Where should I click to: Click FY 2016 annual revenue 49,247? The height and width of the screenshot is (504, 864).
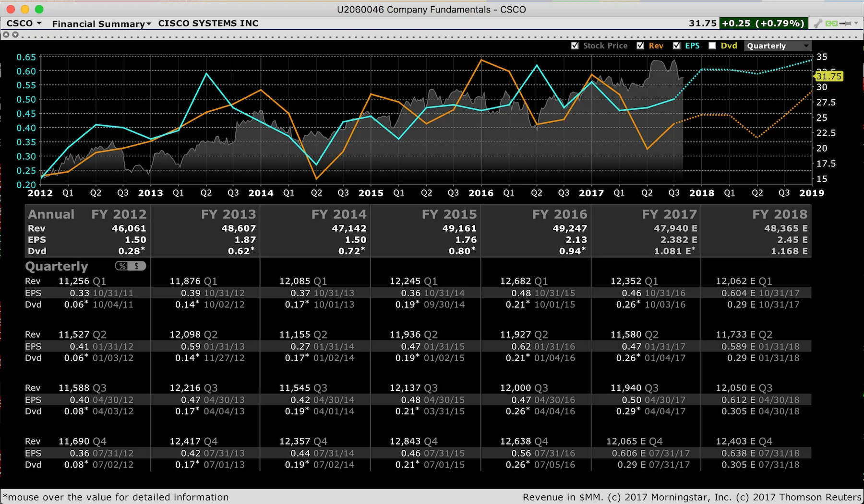(570, 228)
